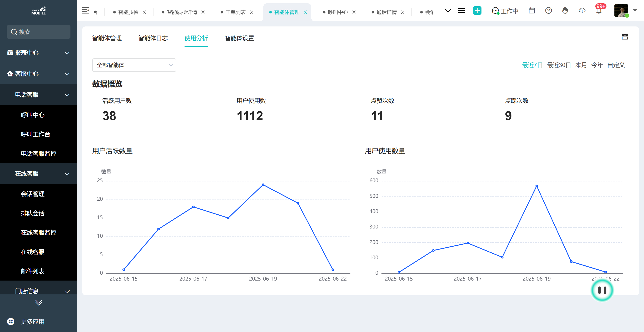Collapse the sidebar with the menu fold icon
Viewport: 644px width, 332px height.
[86, 10]
